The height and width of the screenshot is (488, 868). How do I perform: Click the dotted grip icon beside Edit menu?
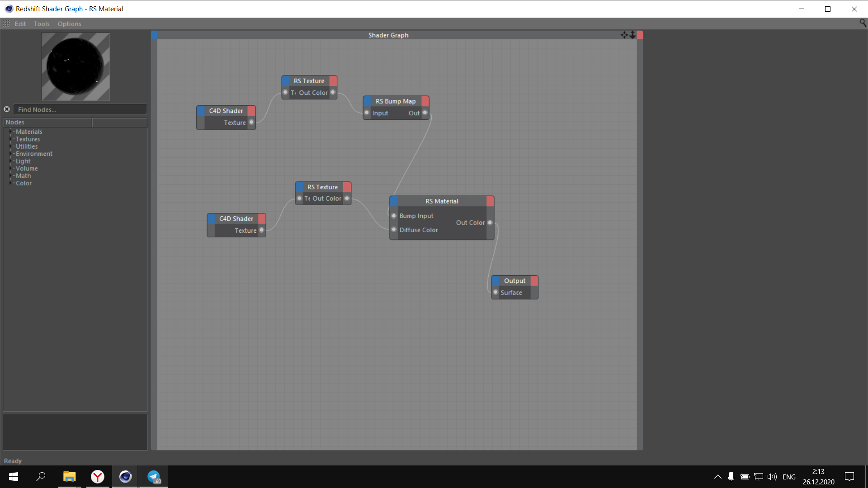tap(6, 23)
